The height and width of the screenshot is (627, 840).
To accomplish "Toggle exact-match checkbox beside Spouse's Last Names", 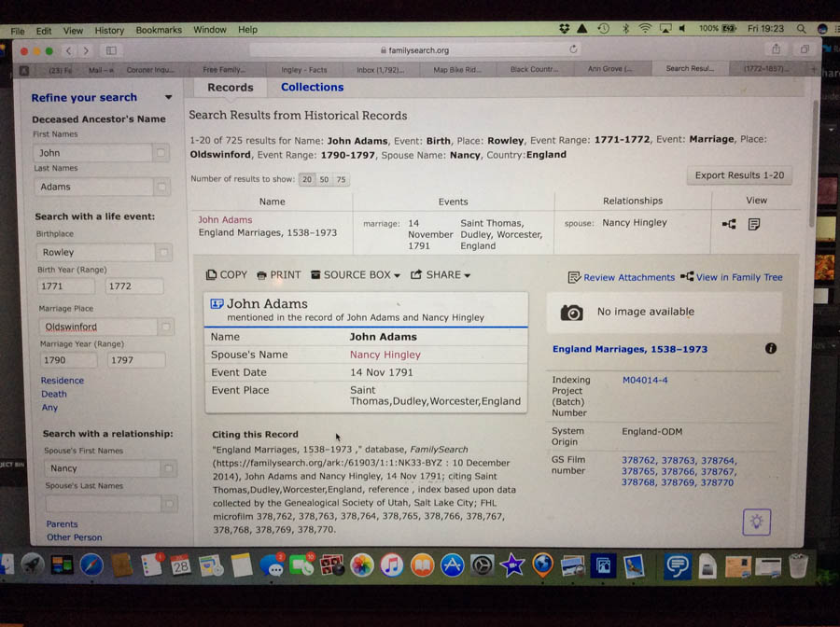I will (169, 503).
